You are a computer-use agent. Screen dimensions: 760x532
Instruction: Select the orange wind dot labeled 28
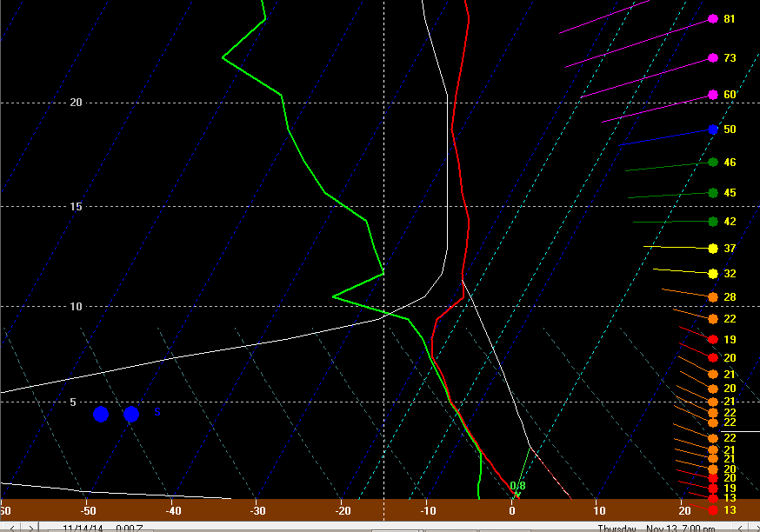coord(713,297)
